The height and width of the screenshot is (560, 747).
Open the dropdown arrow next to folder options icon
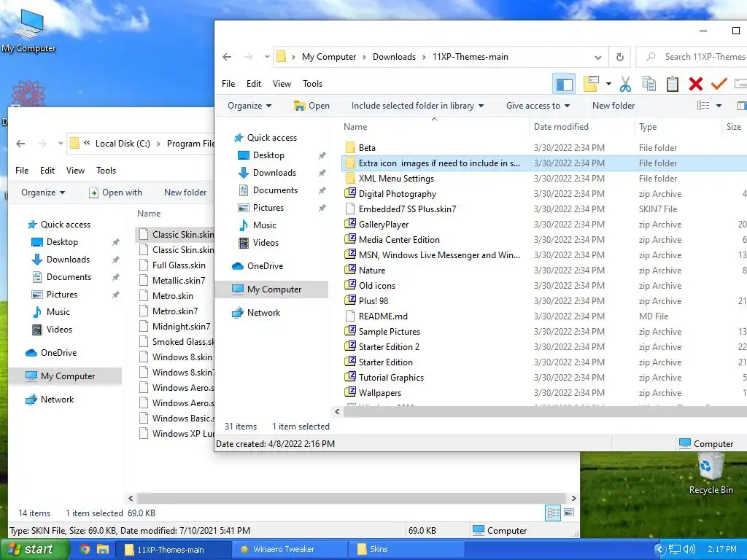pyautogui.click(x=608, y=84)
